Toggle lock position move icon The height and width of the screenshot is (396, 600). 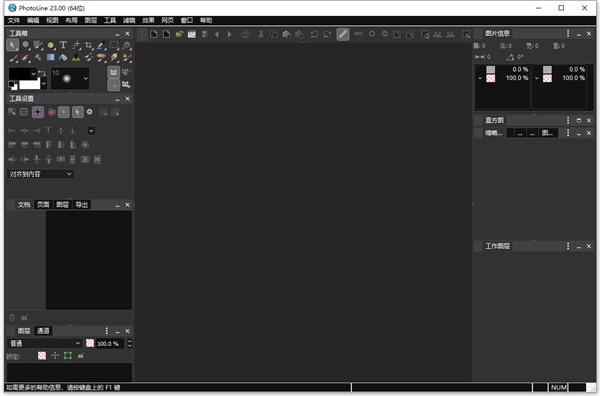click(x=55, y=356)
